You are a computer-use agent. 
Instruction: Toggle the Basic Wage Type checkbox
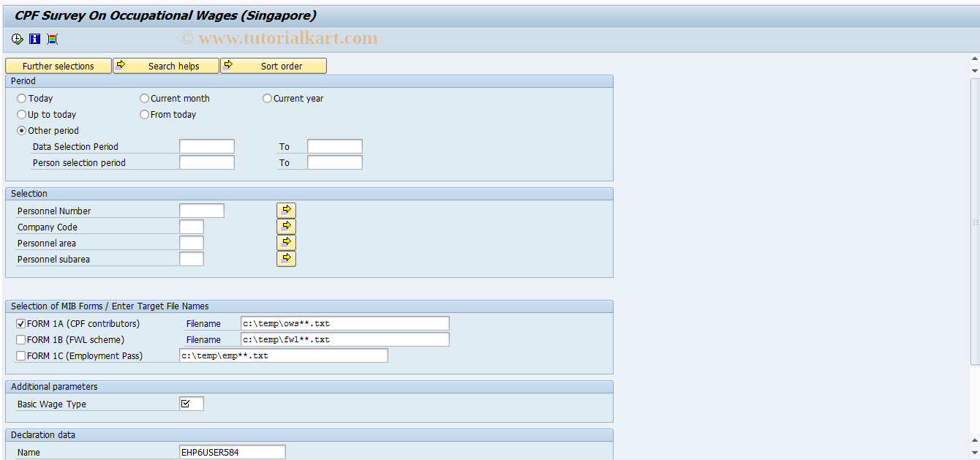tap(191, 403)
